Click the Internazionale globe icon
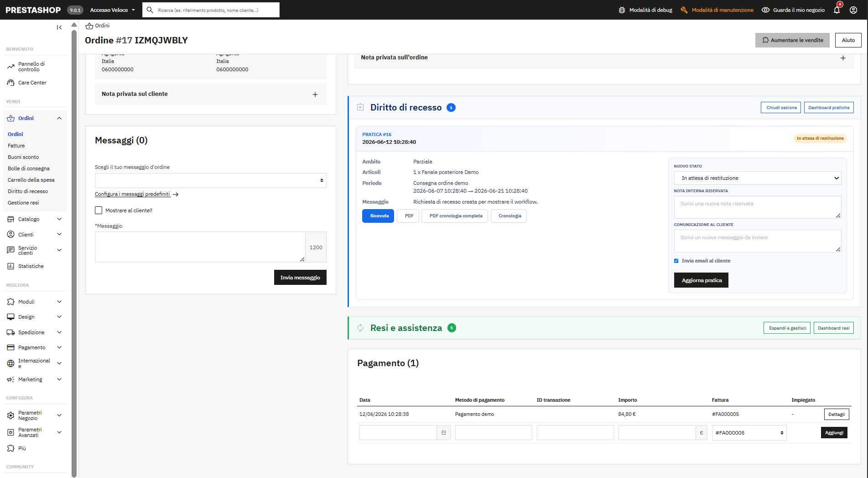 coord(11,363)
